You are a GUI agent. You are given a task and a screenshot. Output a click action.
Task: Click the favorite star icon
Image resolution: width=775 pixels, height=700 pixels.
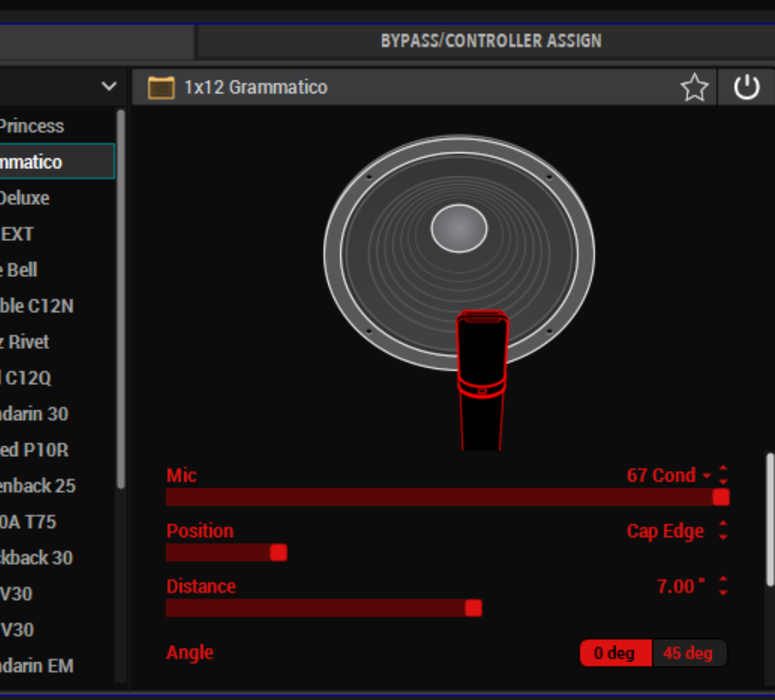pos(694,87)
